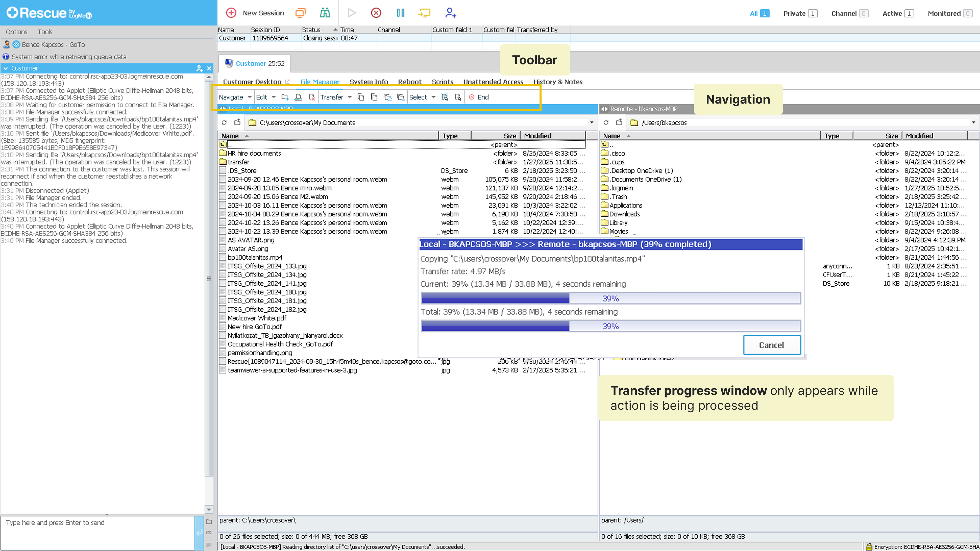
Task: Click the gray Start session play icon
Action: pyautogui.click(x=352, y=13)
